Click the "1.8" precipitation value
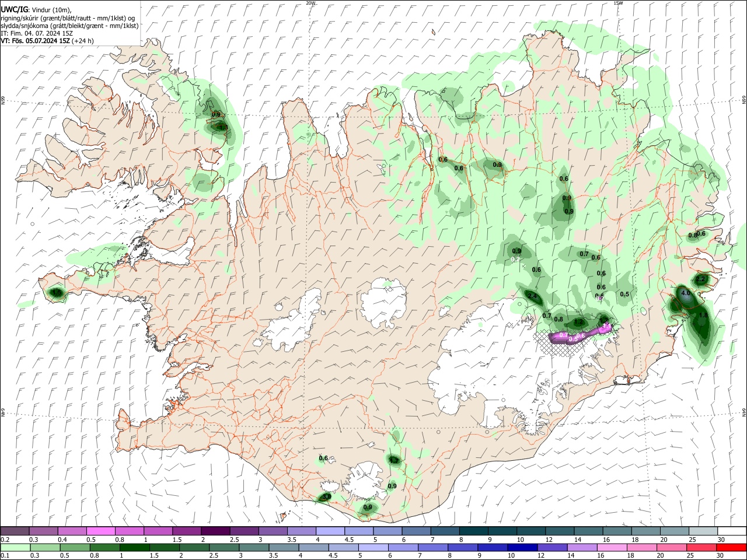 coord(703,315)
